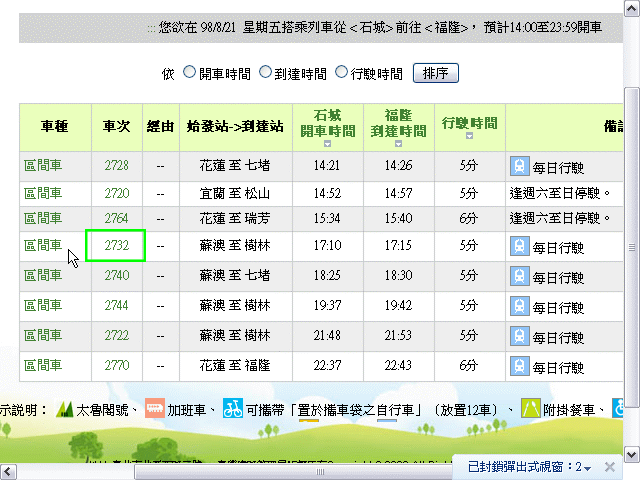Click 區間車 link in train 2732 row
The width and height of the screenshot is (640, 480).
(x=43, y=245)
